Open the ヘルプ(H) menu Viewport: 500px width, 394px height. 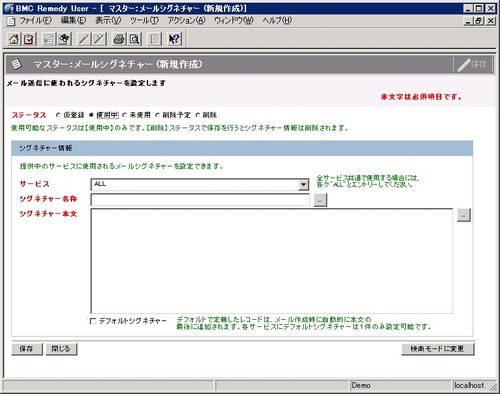click(277, 21)
